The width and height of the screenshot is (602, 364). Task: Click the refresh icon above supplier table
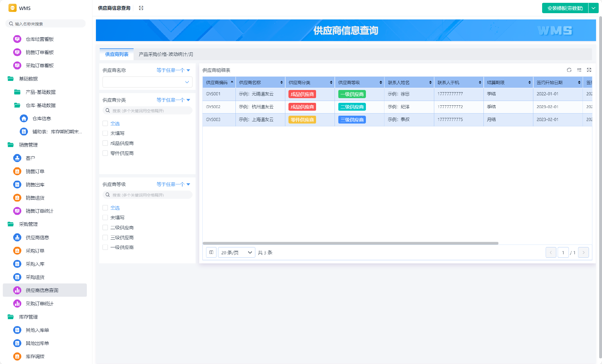569,70
